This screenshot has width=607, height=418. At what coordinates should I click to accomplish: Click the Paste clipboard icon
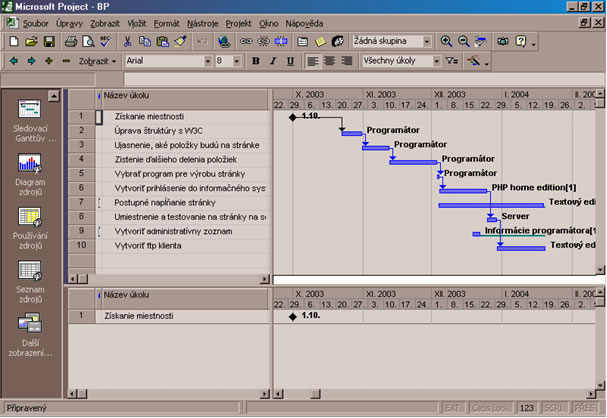(163, 41)
